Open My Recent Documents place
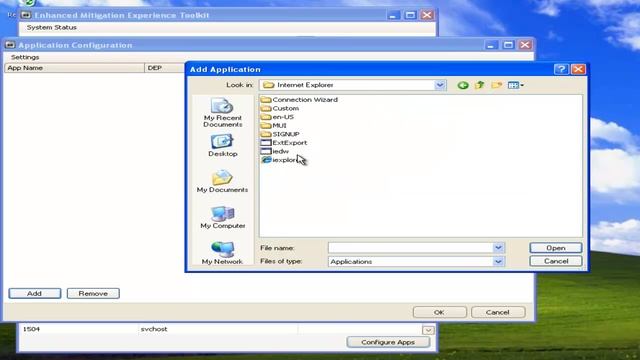The width and height of the screenshot is (640, 360). tap(222, 113)
